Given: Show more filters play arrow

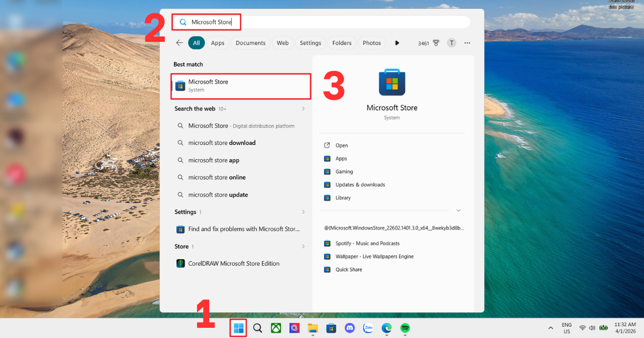Looking at the screenshot, I should pyautogui.click(x=397, y=43).
